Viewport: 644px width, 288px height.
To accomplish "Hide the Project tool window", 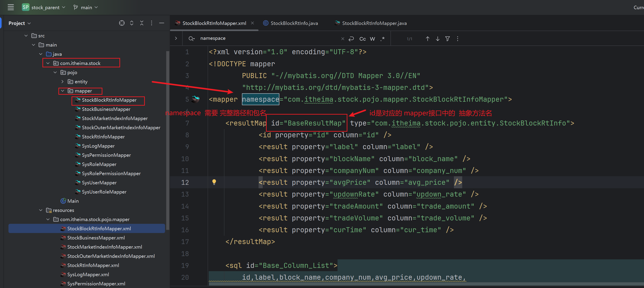I will (x=162, y=23).
